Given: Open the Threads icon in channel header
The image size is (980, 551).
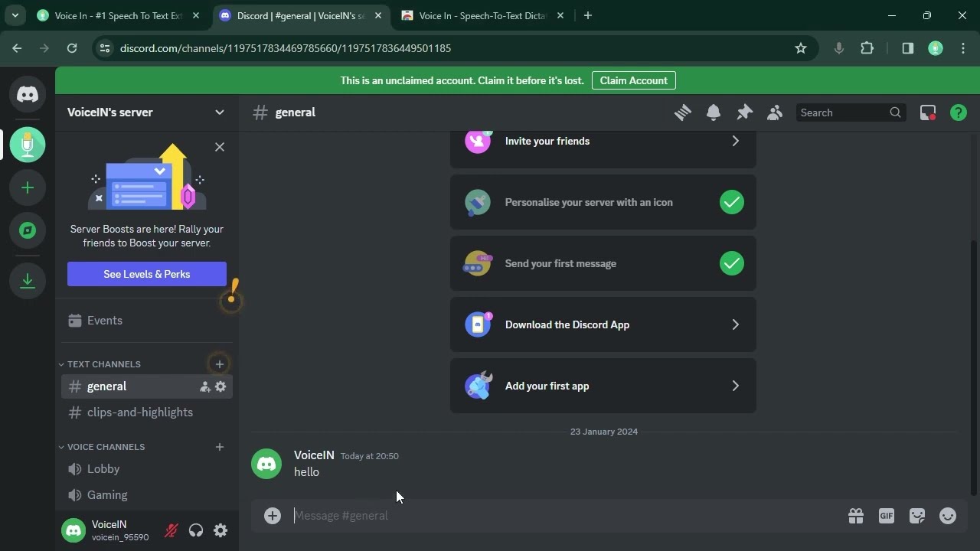Looking at the screenshot, I should click(683, 112).
